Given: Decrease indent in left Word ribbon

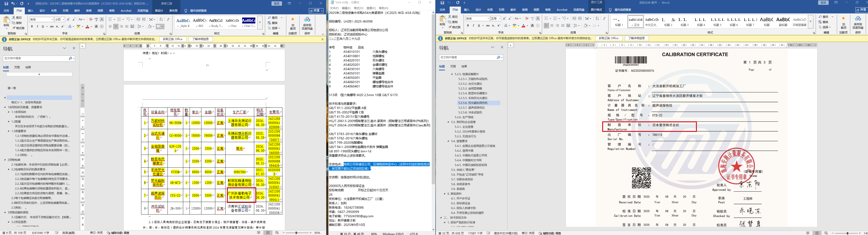Looking at the screenshot, I should (138, 20).
